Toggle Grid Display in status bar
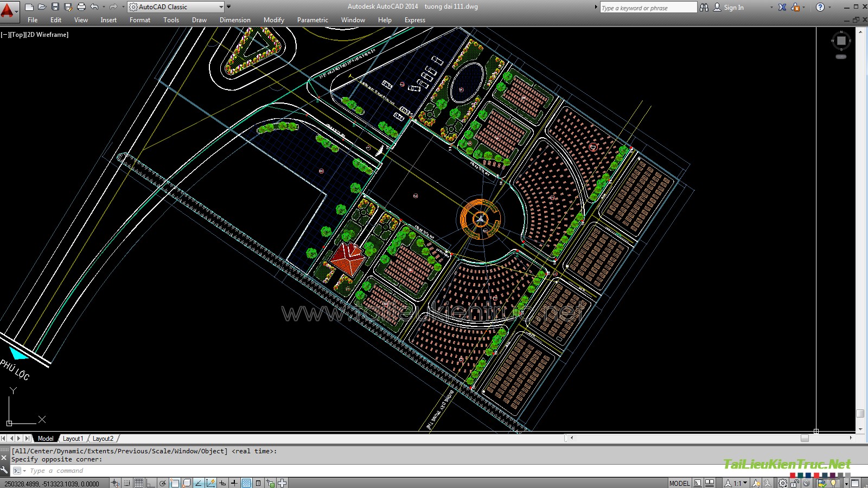868x488 pixels. (x=139, y=483)
